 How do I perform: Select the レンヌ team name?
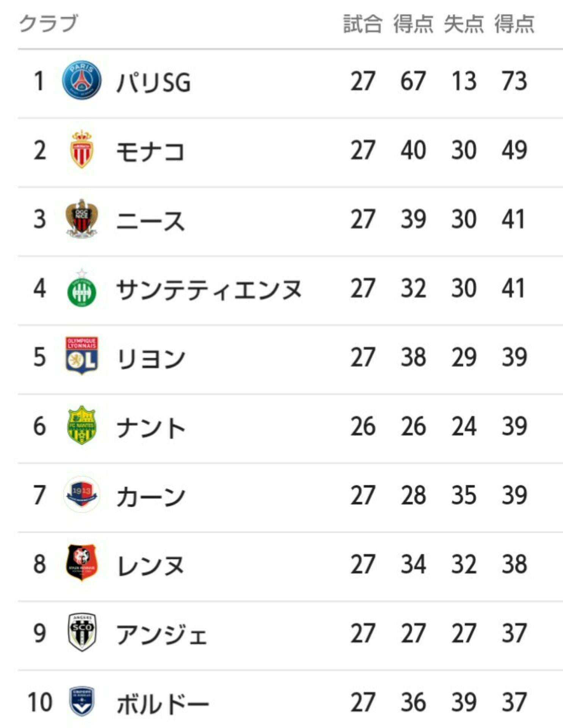coord(151,565)
